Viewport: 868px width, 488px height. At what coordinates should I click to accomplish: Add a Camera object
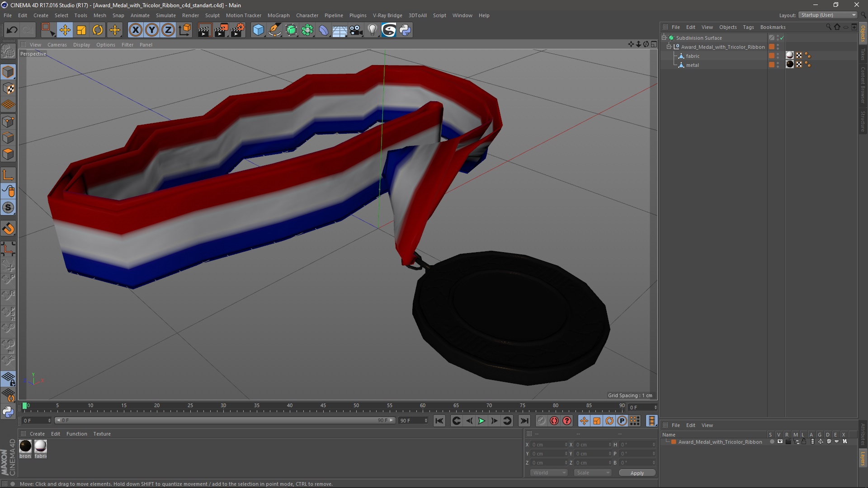(x=356, y=30)
